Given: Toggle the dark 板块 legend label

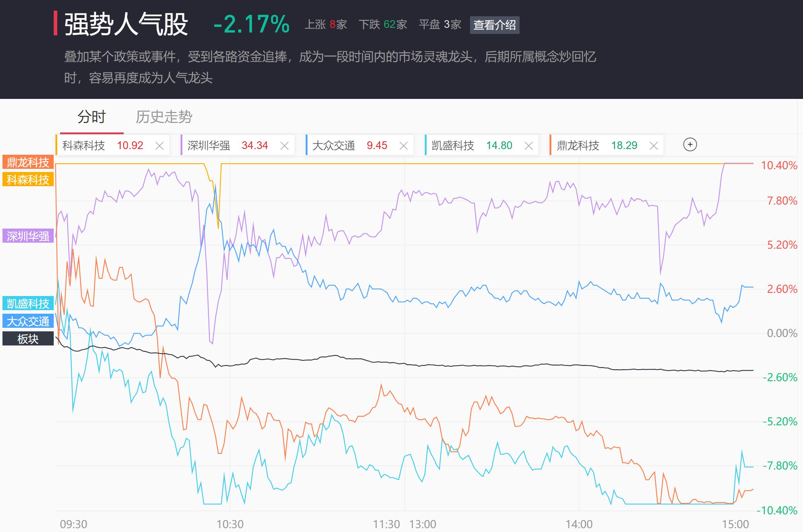Looking at the screenshot, I should 28,339.
